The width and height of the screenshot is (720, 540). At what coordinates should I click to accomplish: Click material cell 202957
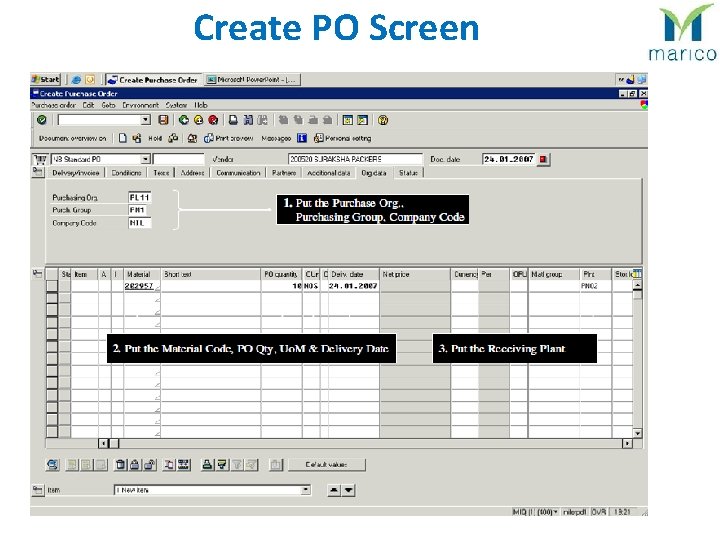142,286
